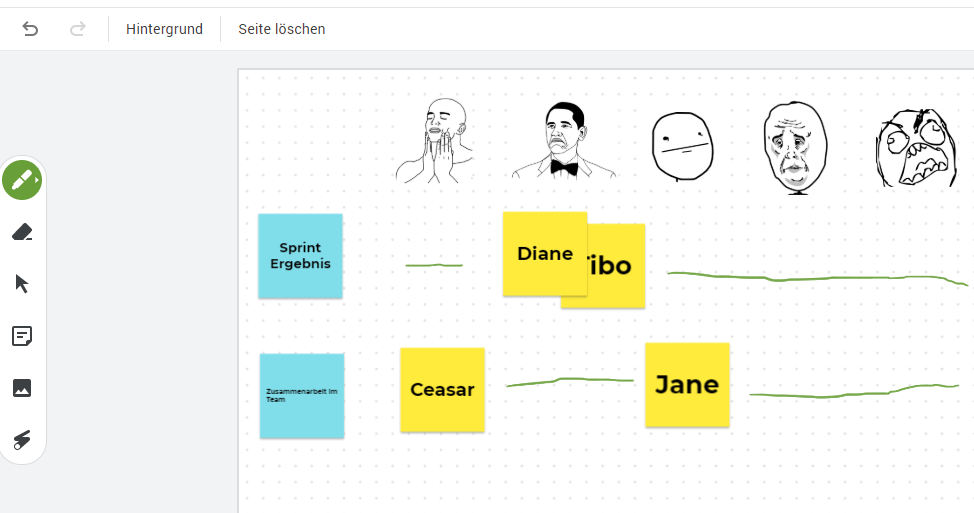Select the blue Zusammenarbeit im Team note
Screen dimensions: 974x513
click(x=302, y=396)
